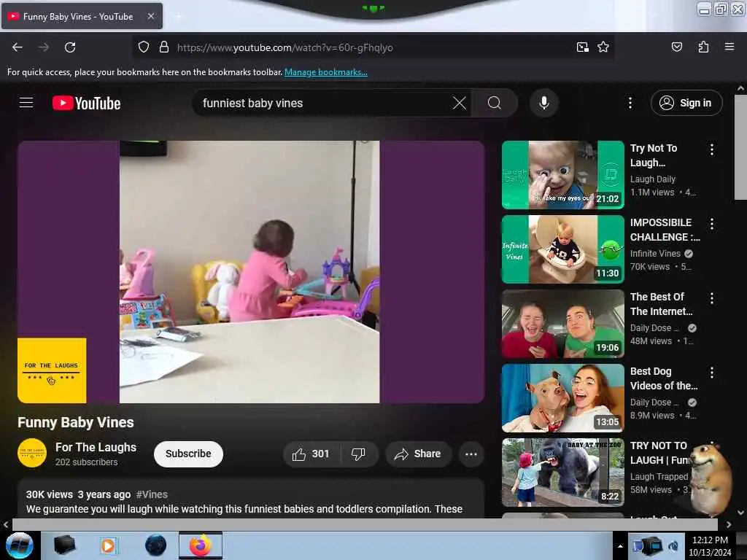747x560 pixels.
Task: Open Firefox from the taskbar
Action: click(201, 545)
